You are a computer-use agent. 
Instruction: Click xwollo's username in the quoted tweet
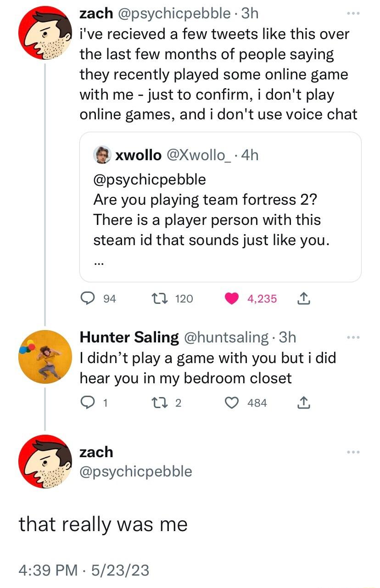pos(139,155)
